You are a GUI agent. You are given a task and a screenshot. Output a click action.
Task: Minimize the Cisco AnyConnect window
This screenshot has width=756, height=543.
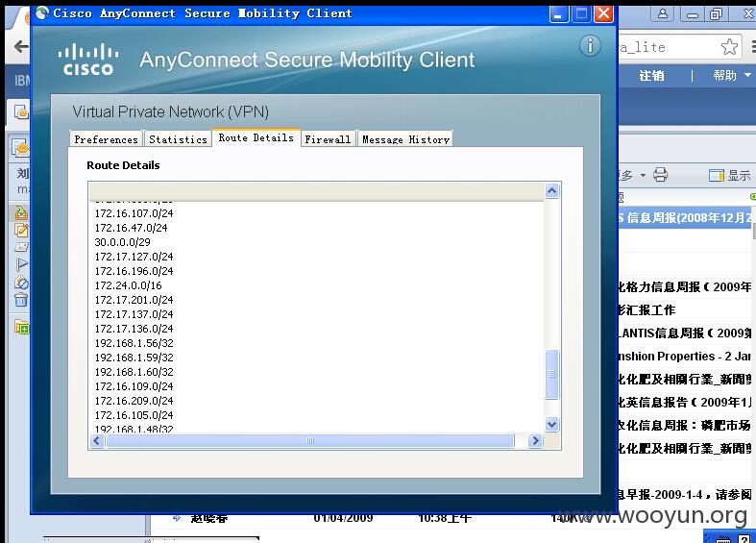(558, 13)
